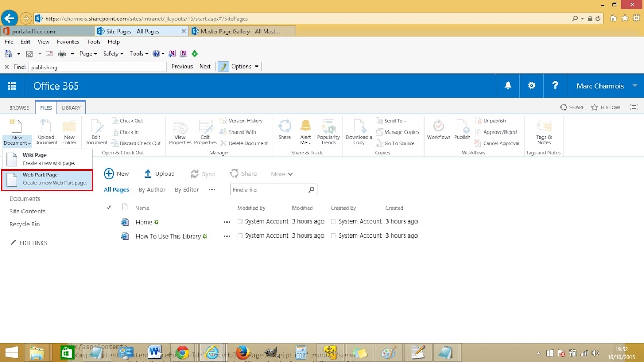Image resolution: width=644 pixels, height=362 pixels.
Task: Click the focus on content icon
Action: click(x=634, y=107)
